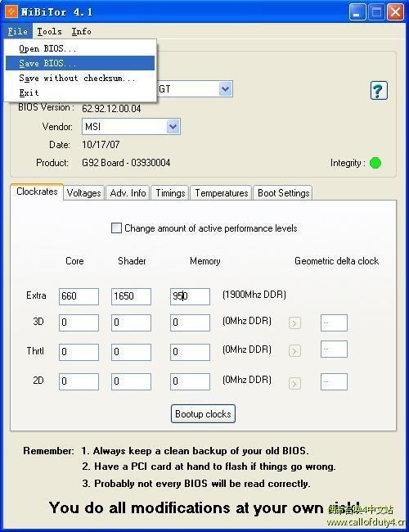Click the Bootup clocks button
409x532 pixels.
point(203,414)
